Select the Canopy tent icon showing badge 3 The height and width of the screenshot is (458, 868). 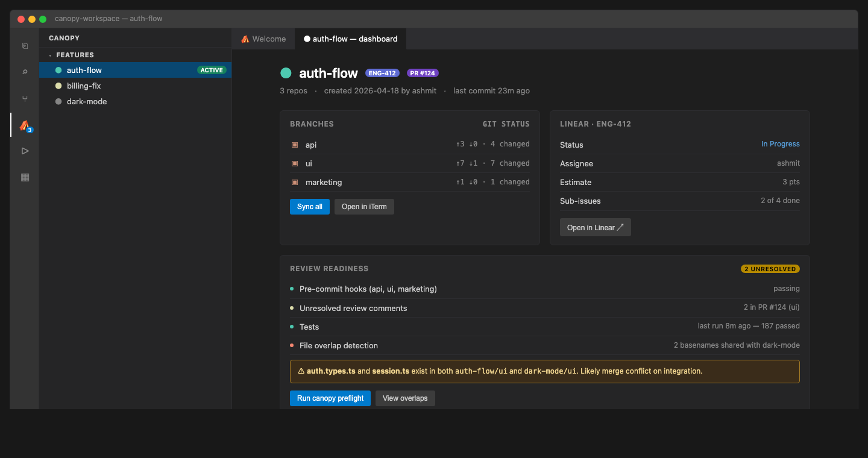pos(25,125)
